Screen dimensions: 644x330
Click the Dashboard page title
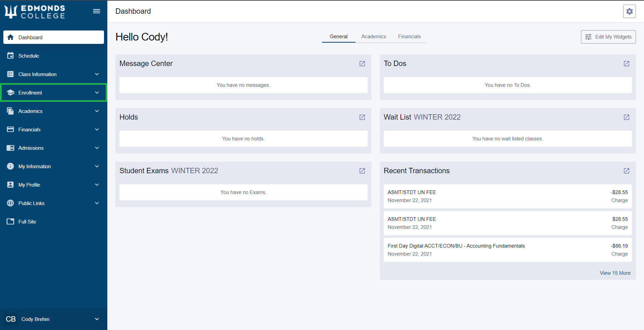(x=133, y=11)
